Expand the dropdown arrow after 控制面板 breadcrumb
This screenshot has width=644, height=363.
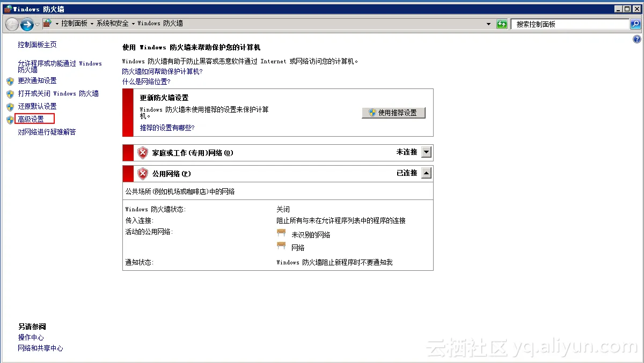click(92, 24)
